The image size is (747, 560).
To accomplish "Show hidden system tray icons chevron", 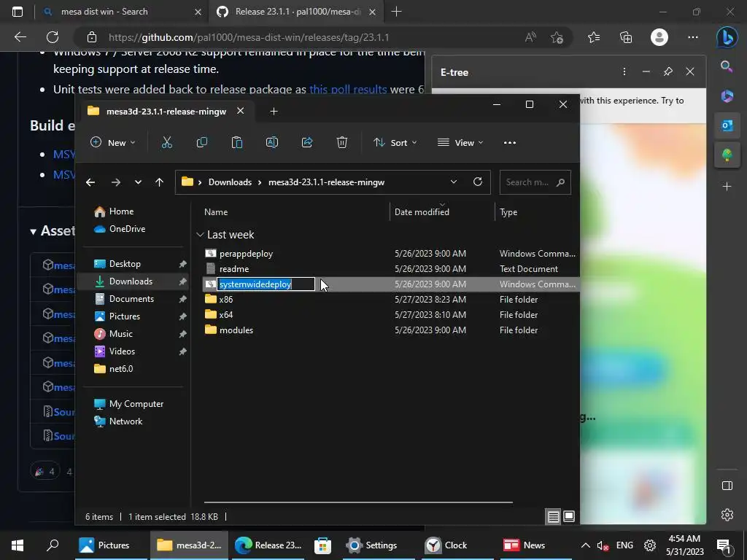I will [586, 545].
